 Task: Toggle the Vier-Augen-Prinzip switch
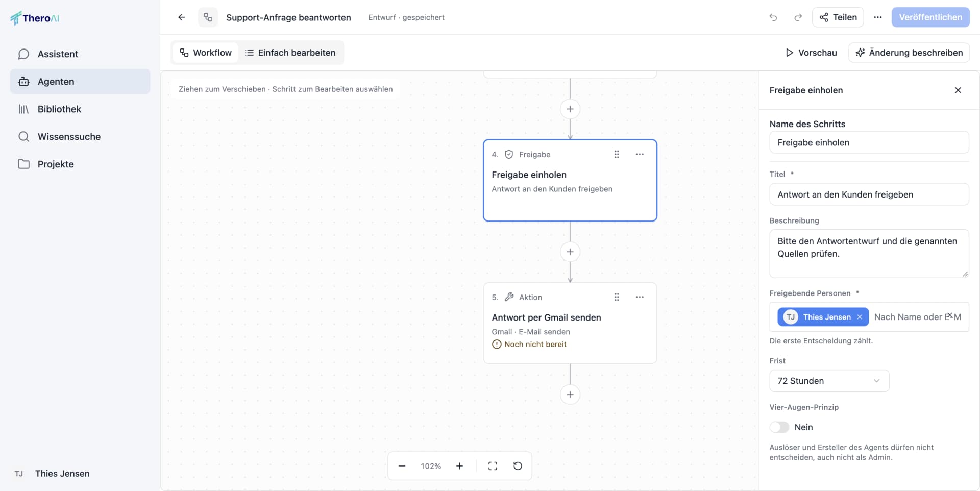[x=779, y=427]
